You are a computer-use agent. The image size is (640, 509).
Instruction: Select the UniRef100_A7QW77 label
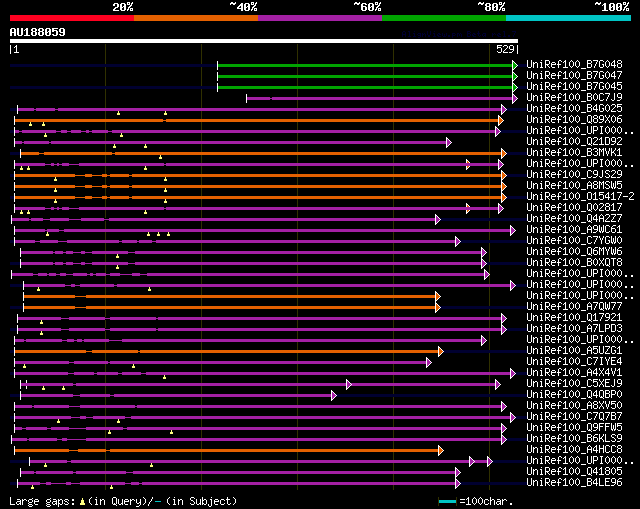coord(574,307)
